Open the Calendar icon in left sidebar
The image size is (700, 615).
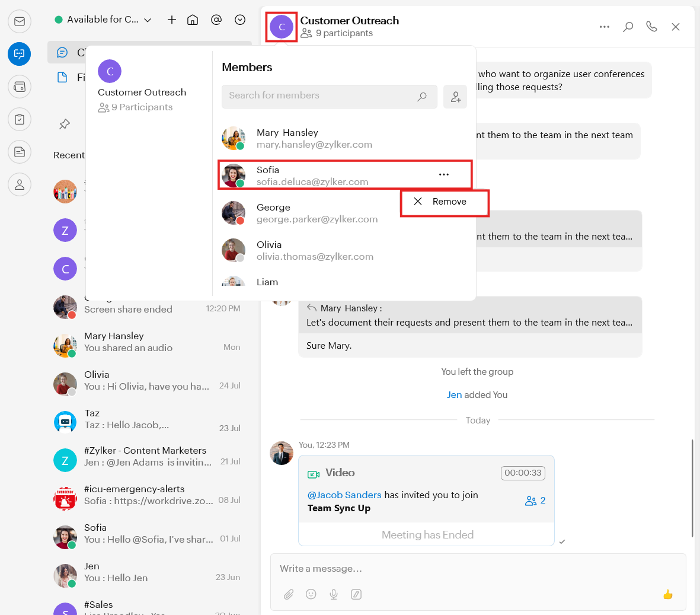[20, 87]
